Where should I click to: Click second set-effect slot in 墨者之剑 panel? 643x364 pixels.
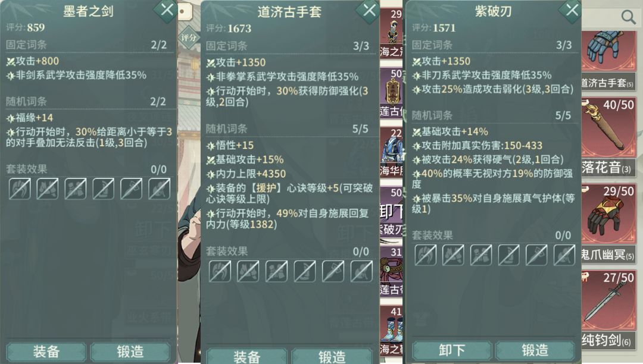pos(47,189)
